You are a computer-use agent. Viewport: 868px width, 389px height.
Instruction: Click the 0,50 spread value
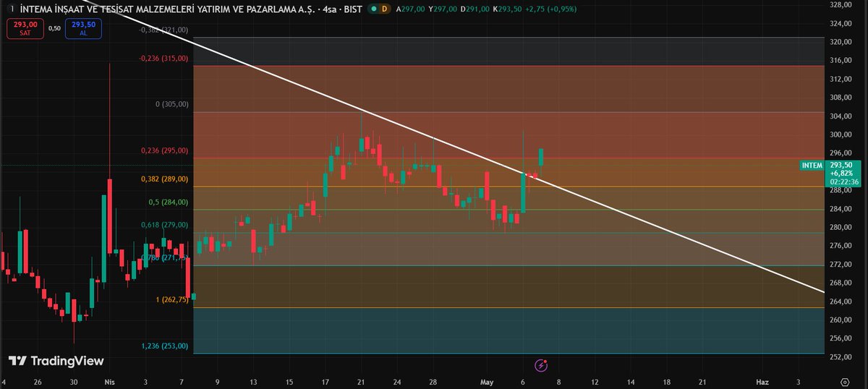pyautogui.click(x=54, y=28)
